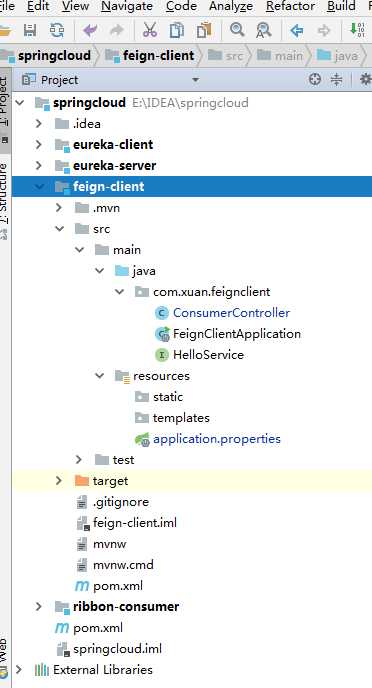Click the Undo arrow icon
The width and height of the screenshot is (372, 688).
(90, 30)
